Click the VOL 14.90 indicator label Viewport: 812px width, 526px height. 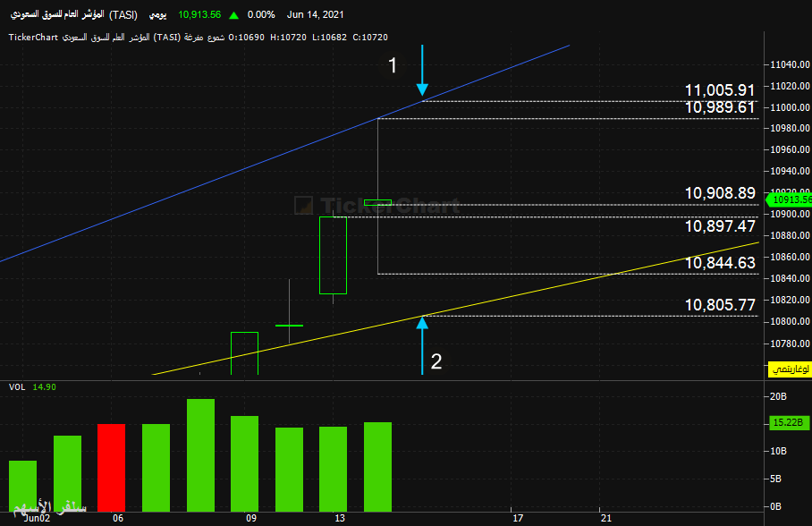[x=32, y=387]
